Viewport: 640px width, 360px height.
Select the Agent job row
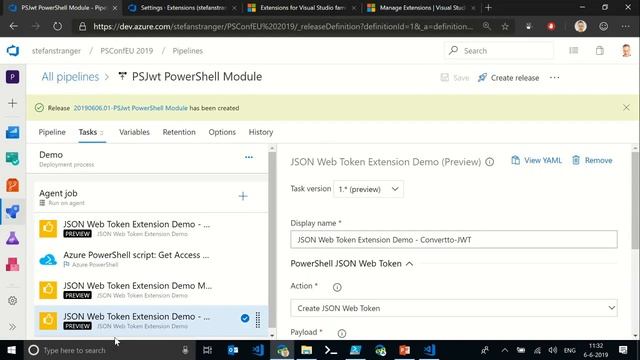pyautogui.click(x=151, y=197)
